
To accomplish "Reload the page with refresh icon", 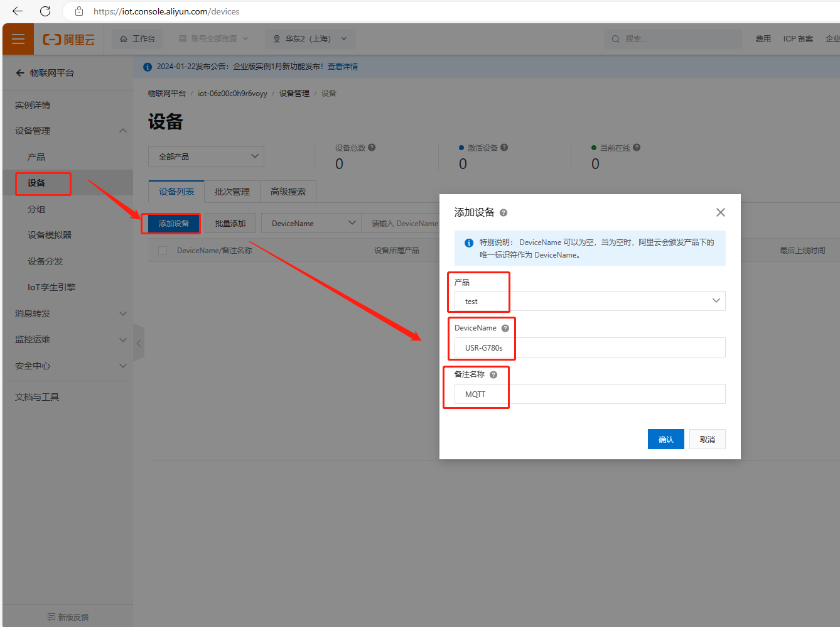I will (45, 11).
